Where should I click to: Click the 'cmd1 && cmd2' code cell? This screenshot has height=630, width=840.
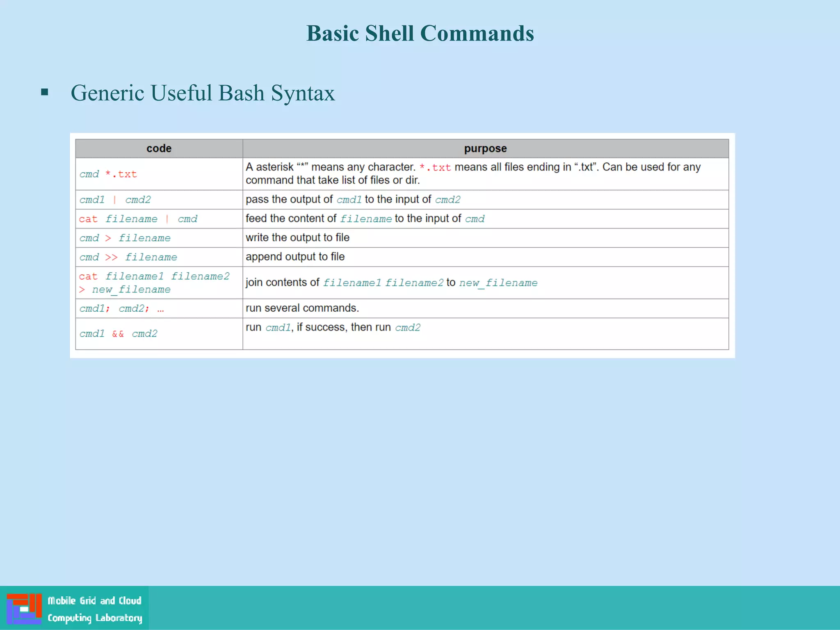pos(159,334)
